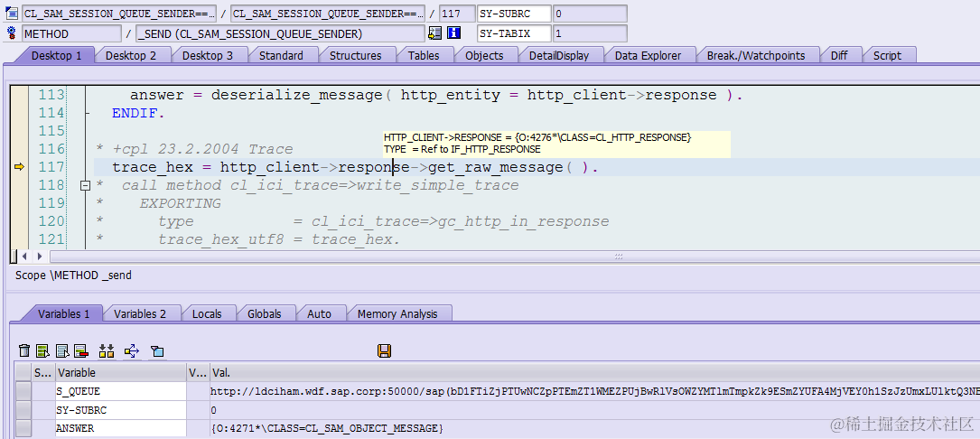Image resolution: width=980 pixels, height=439 pixels.
Task: Click the list icon with red minus
Action: 80,350
